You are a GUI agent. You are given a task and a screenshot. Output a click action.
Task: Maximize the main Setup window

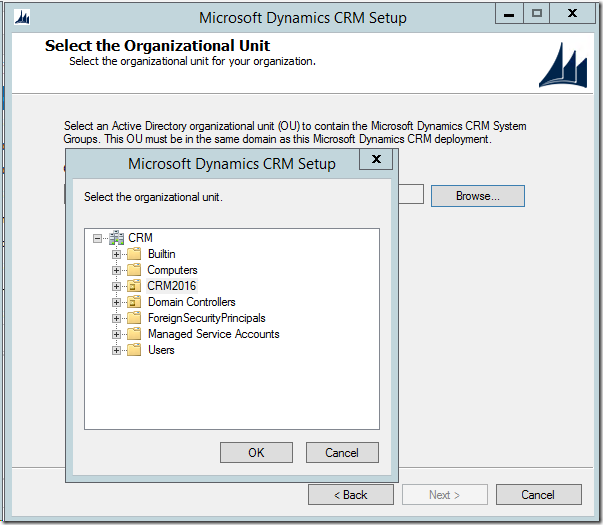[x=536, y=14]
